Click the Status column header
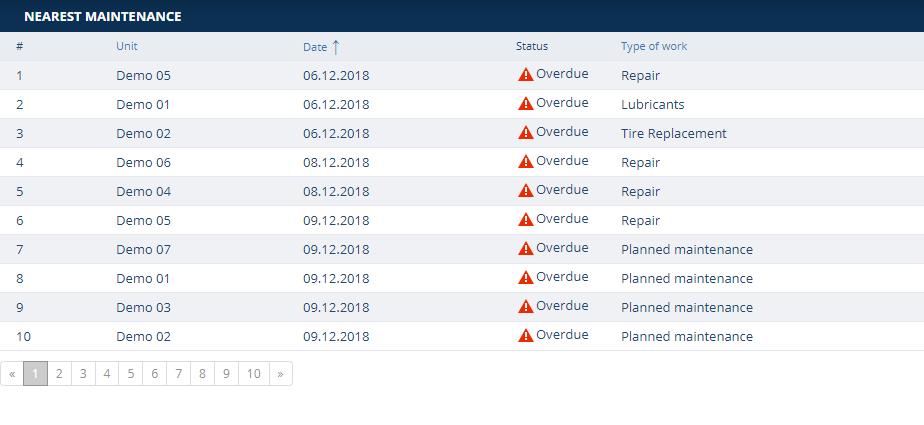This screenshot has width=924, height=425. coord(532,46)
